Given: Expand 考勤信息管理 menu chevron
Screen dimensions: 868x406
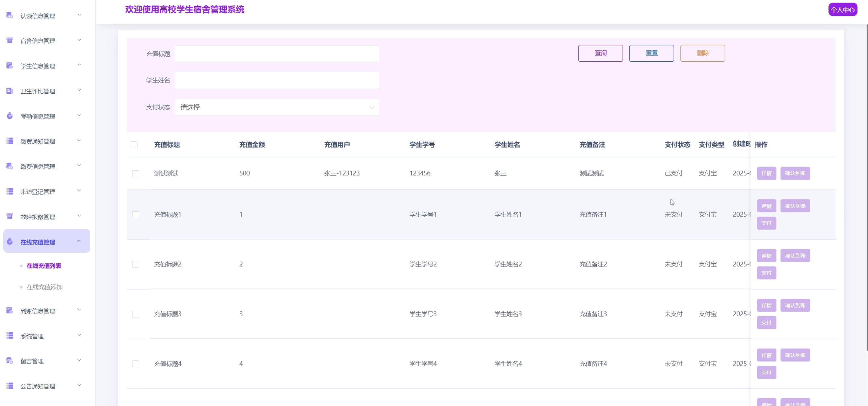Looking at the screenshot, I should tap(79, 115).
